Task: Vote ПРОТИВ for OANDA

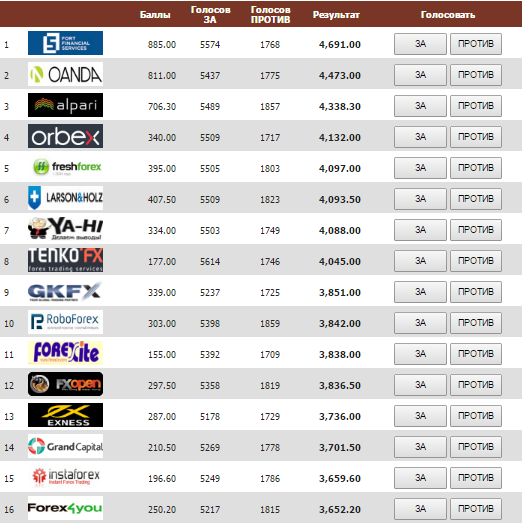Action: (476, 75)
